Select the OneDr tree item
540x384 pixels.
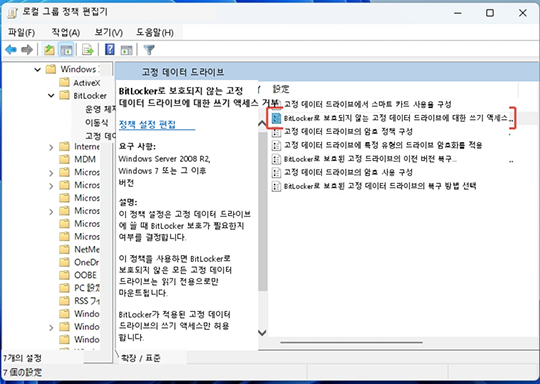point(86,262)
